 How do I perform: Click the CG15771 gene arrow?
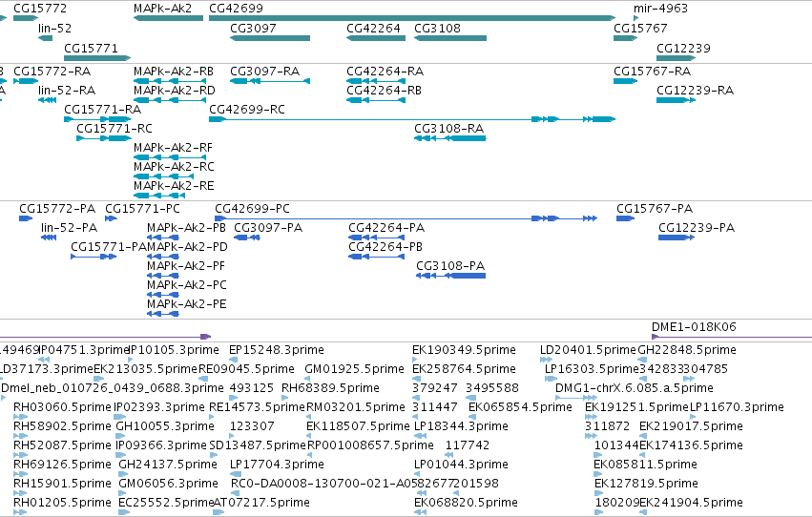(x=97, y=58)
